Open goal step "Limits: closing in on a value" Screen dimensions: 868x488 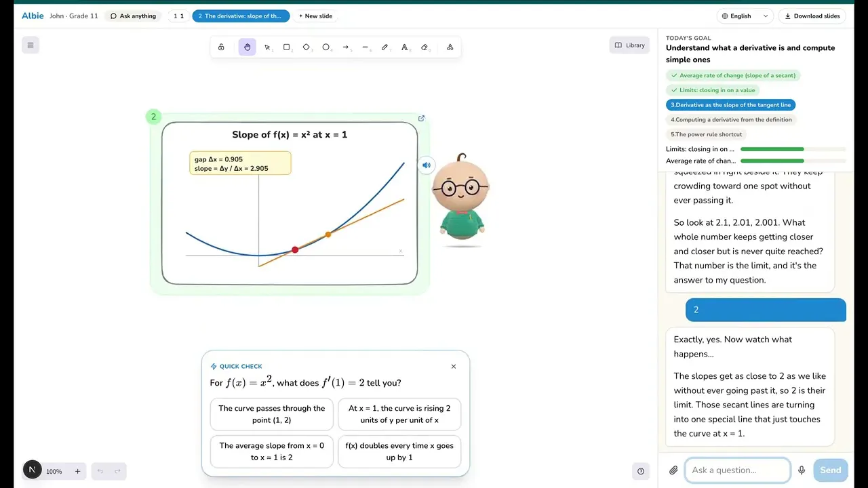click(x=713, y=90)
